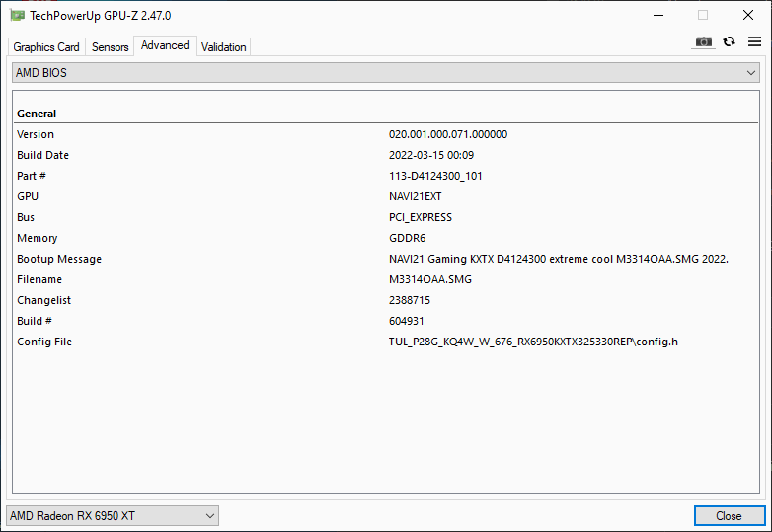Take a screenshot with the camera icon
This screenshot has height=532, width=772.
pos(703,41)
